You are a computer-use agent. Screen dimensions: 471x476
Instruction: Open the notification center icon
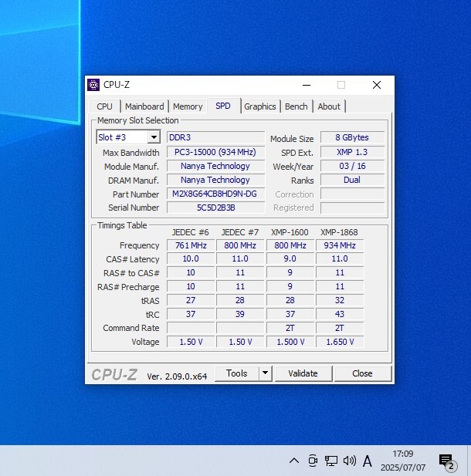coord(447,461)
